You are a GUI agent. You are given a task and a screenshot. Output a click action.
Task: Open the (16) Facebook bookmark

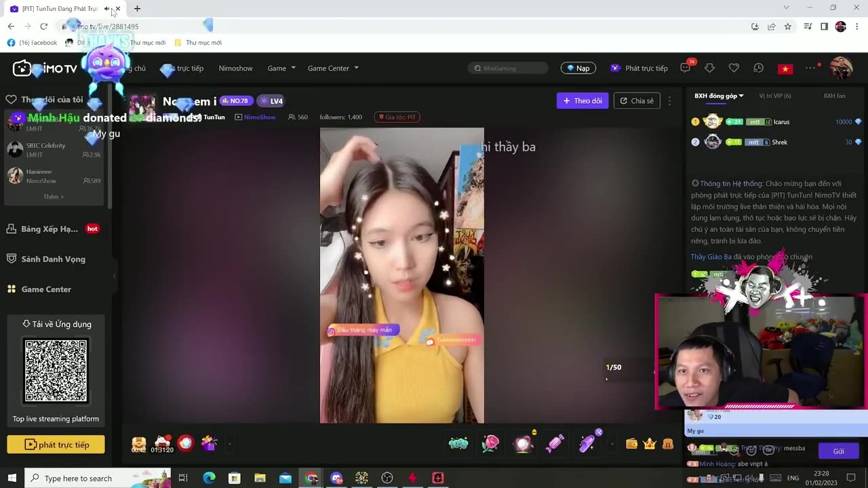33,43
